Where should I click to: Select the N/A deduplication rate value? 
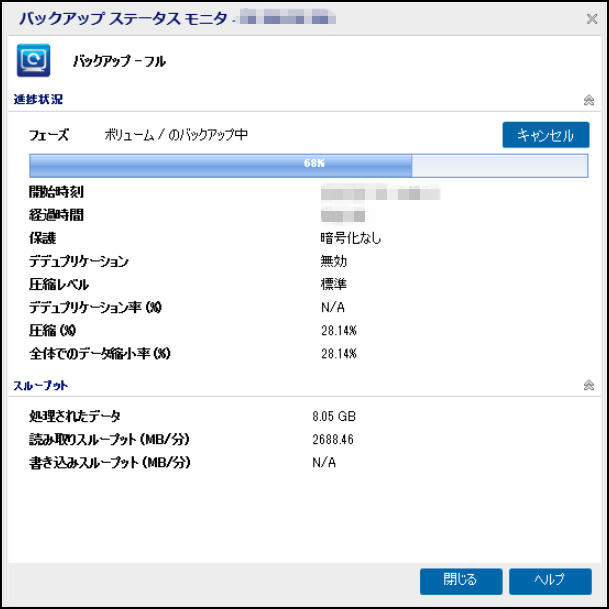333,308
